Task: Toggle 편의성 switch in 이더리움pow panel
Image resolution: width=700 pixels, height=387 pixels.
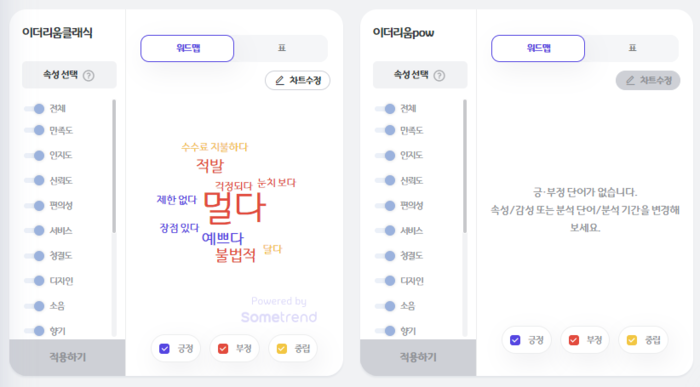Action: point(386,205)
